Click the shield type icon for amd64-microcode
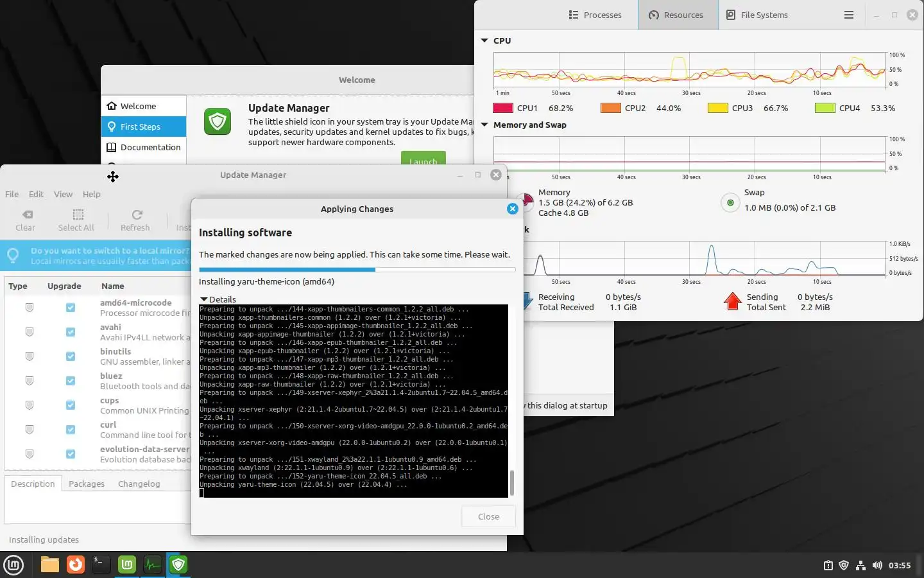Viewport: 924px width, 578px height. (x=29, y=308)
